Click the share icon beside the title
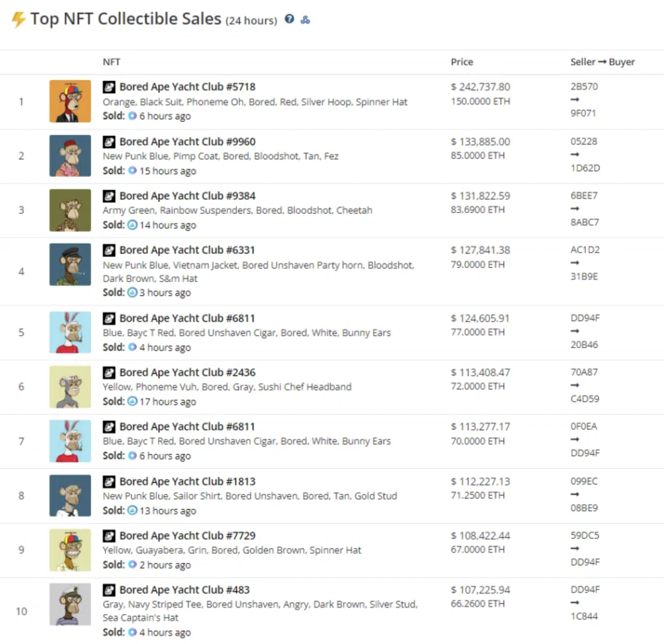Viewport: 664px width, 644px height. tap(305, 19)
